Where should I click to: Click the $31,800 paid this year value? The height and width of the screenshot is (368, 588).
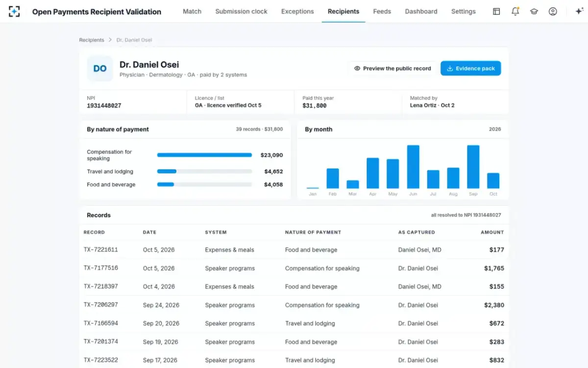click(315, 105)
